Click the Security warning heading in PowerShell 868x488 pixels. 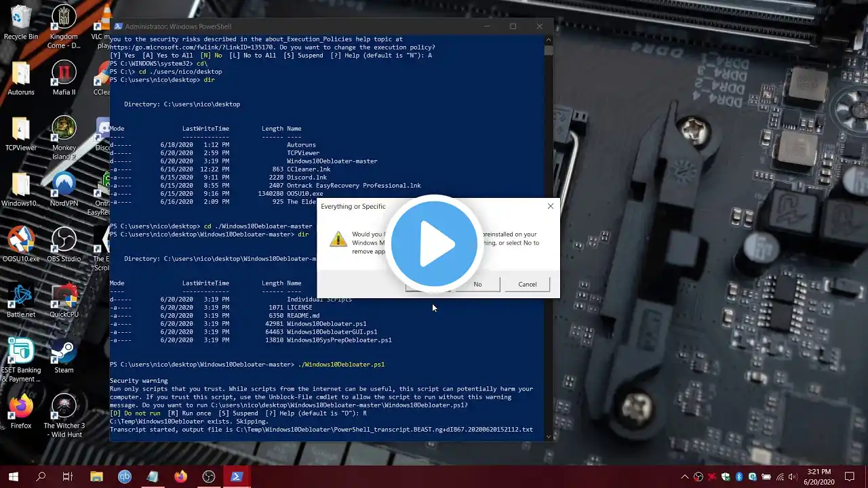coord(139,381)
